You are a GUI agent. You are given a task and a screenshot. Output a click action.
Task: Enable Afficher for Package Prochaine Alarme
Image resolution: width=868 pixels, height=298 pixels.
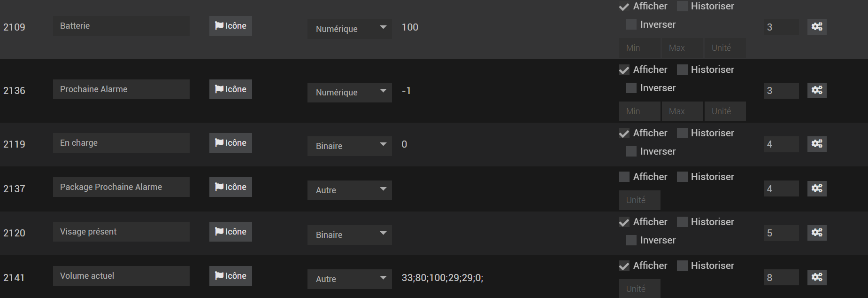pyautogui.click(x=624, y=177)
